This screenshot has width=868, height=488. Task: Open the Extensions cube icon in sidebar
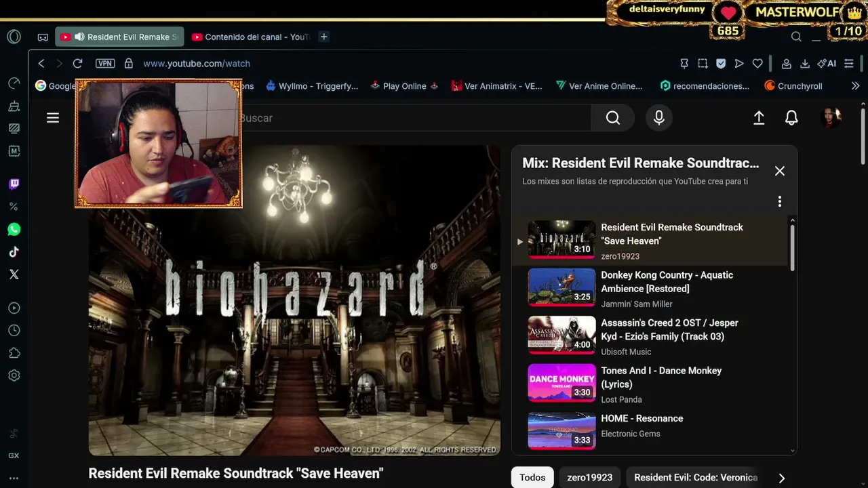click(x=14, y=353)
